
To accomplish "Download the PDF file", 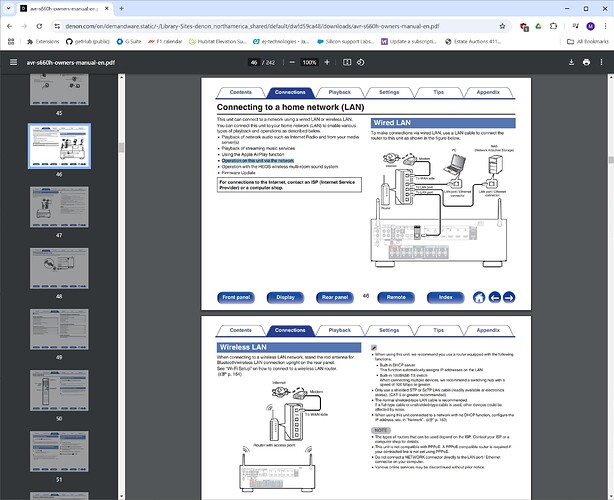I will click(x=571, y=62).
